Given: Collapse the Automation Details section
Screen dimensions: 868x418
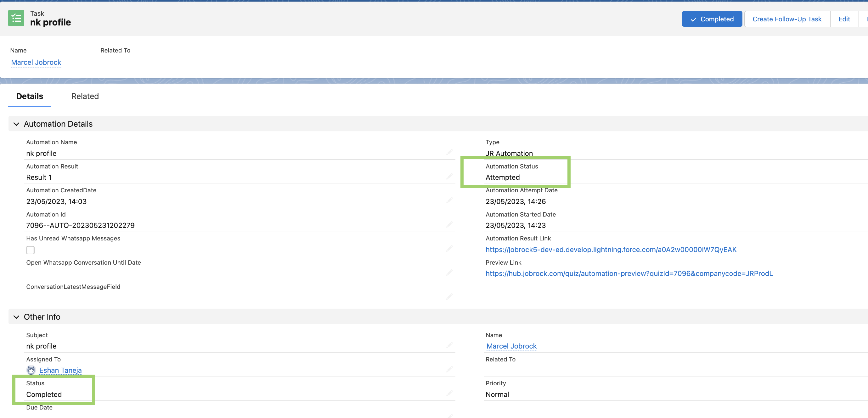Looking at the screenshot, I should pos(16,124).
